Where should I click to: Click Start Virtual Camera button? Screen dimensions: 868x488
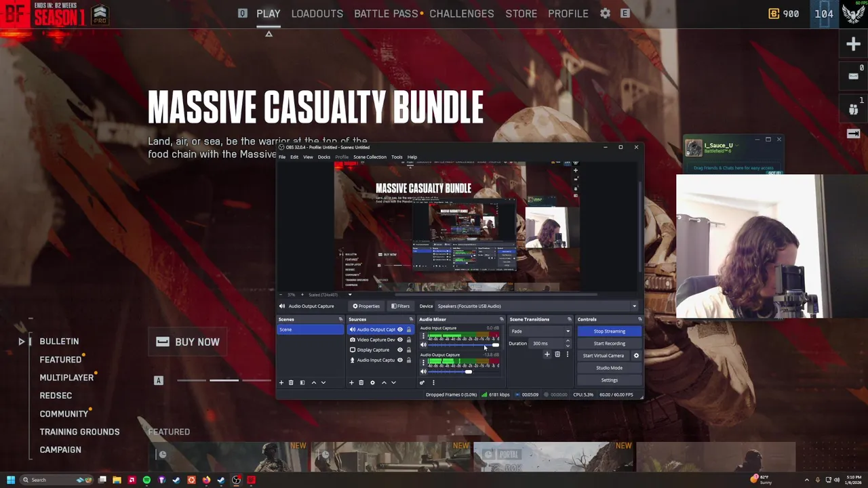[603, 356]
